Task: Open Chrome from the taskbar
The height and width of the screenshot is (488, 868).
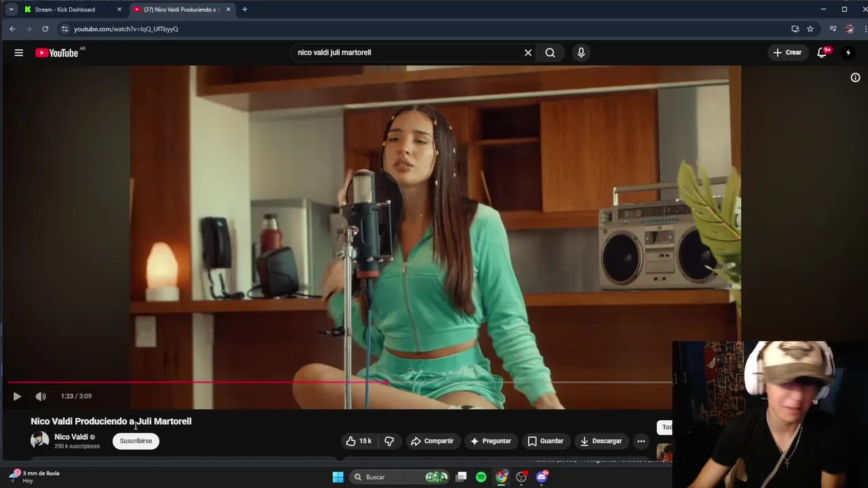Action: 501,477
